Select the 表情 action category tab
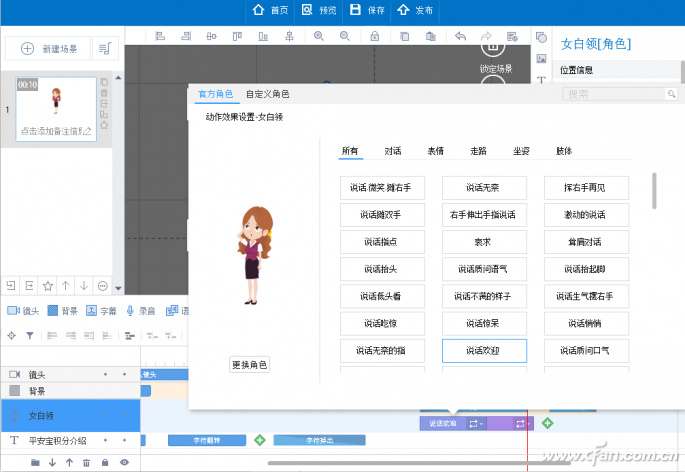The image size is (685, 472). 435,151
